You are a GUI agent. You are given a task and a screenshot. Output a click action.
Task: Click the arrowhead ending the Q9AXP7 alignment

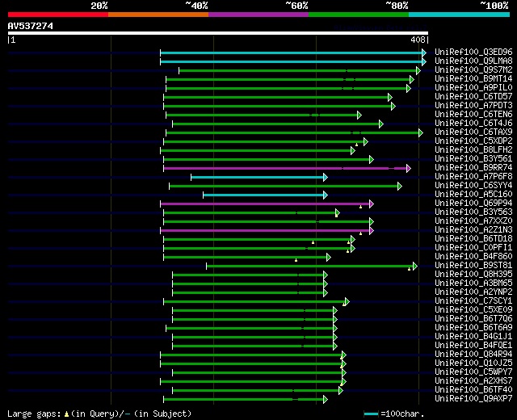click(326, 400)
